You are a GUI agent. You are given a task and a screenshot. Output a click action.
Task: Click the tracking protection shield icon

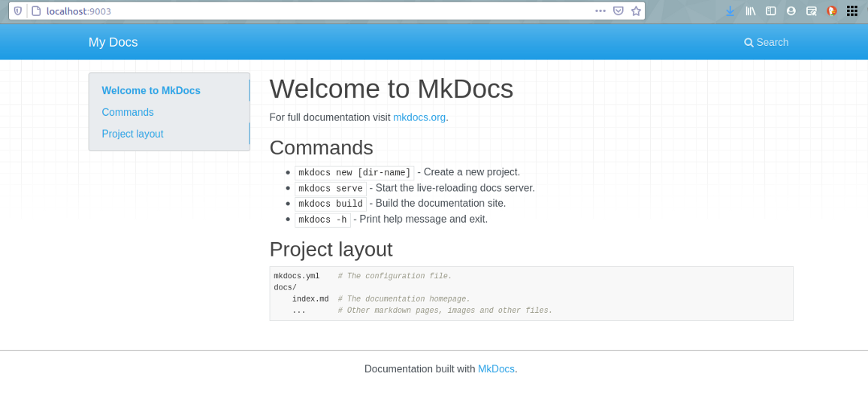18,11
